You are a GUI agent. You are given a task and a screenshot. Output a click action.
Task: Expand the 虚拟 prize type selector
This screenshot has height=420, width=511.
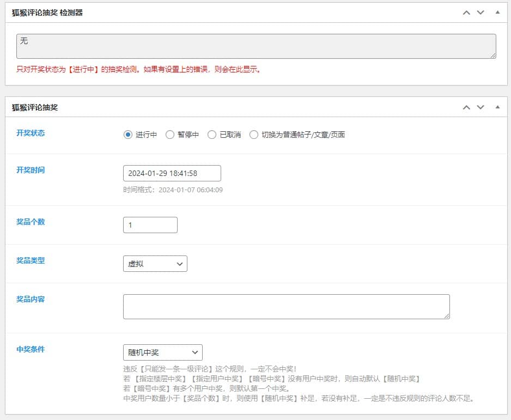[155, 264]
